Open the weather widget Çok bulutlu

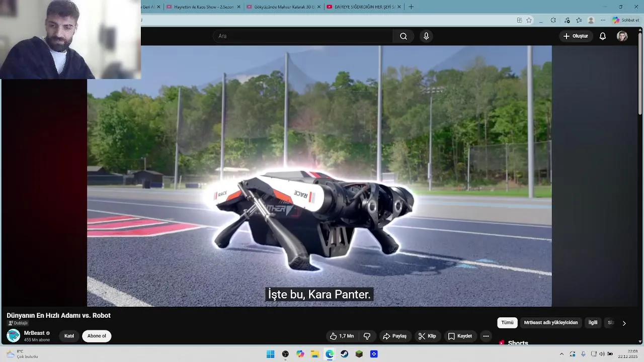tap(22, 354)
